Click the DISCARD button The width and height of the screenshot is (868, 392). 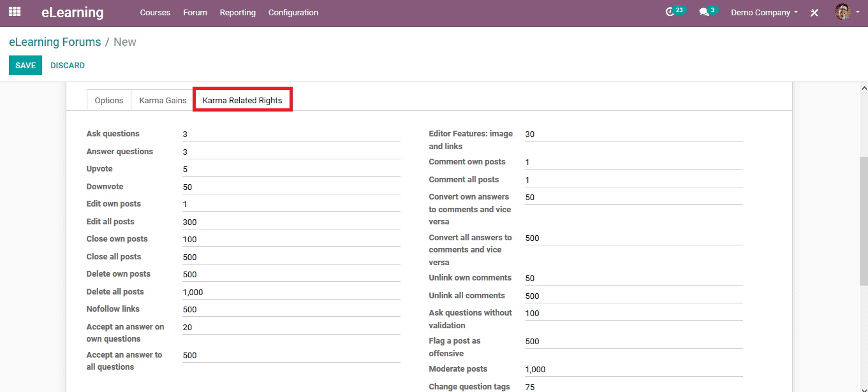point(68,66)
